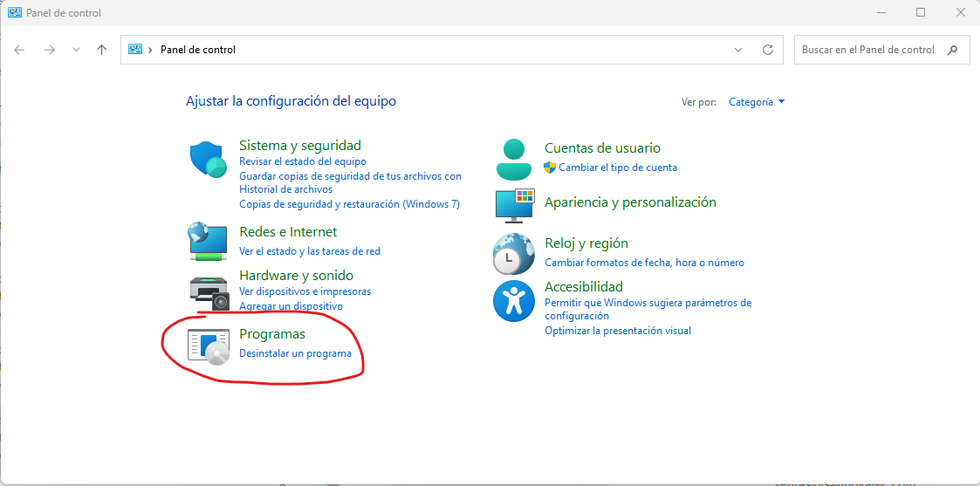Open Copias de seguridad y restauración (Windows 7)

(349, 204)
